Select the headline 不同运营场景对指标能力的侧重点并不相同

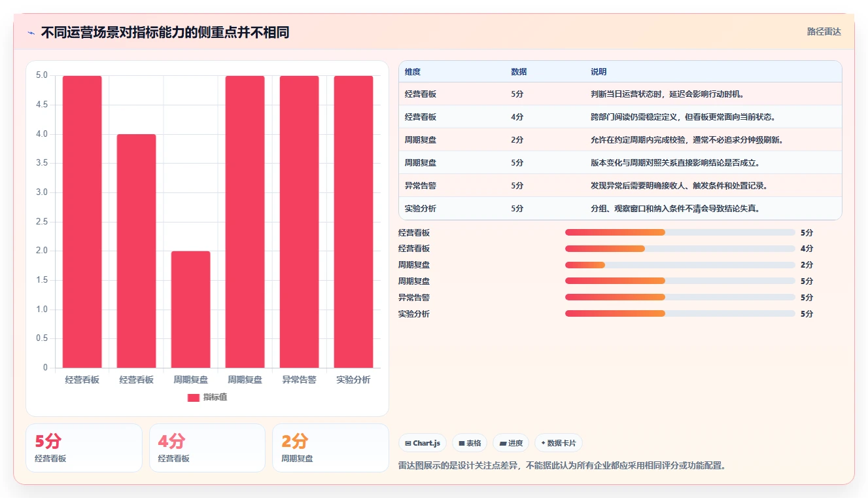click(x=165, y=32)
